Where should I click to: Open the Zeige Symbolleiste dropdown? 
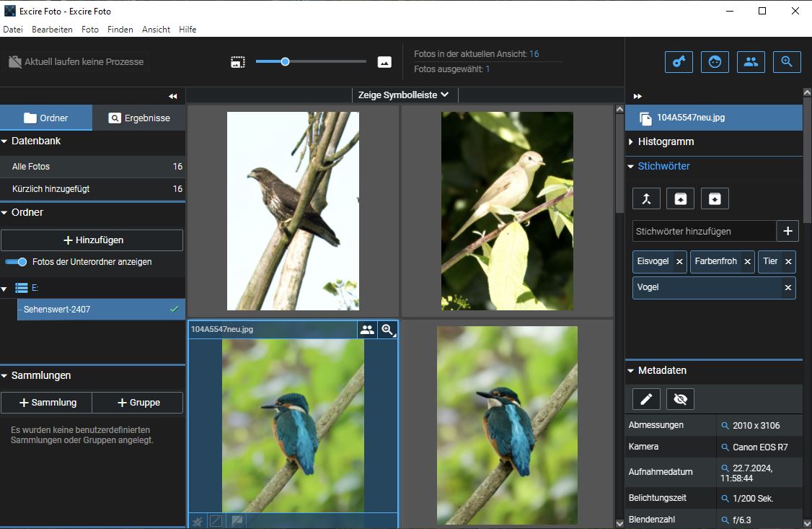tap(403, 95)
